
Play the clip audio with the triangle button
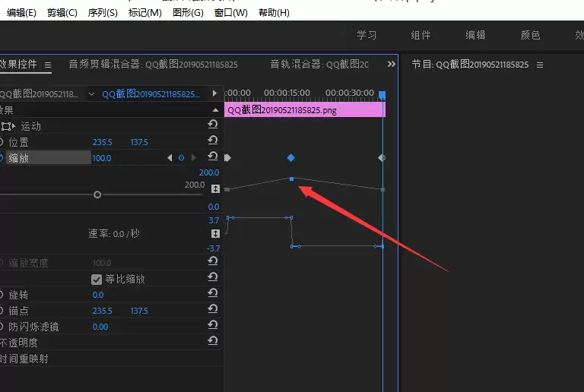pos(214,93)
